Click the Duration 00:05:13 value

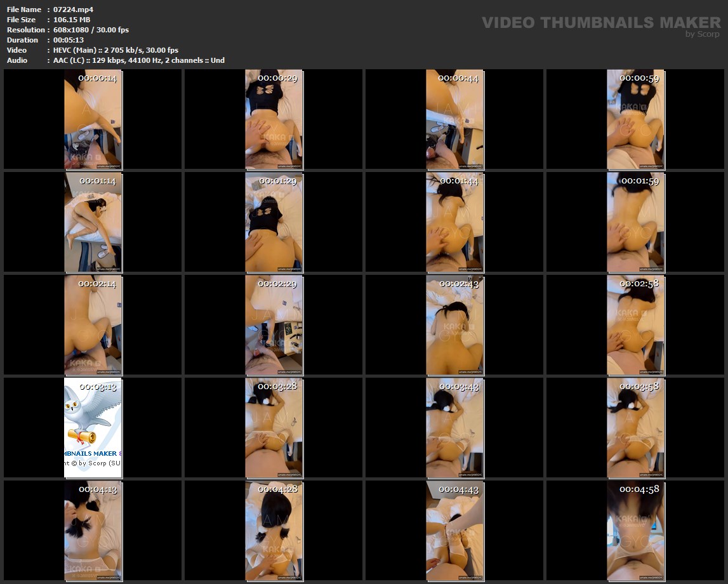[68, 40]
